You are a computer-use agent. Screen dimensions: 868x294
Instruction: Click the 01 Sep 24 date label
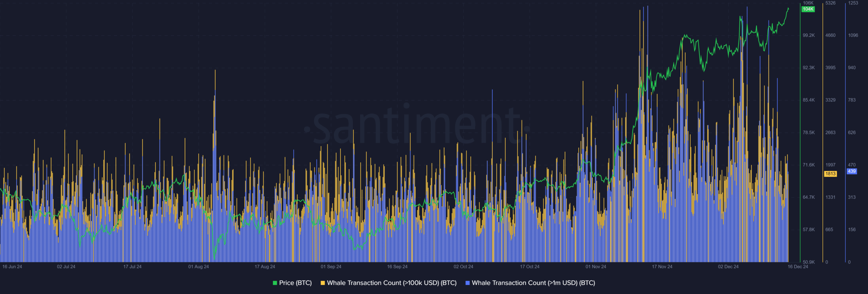click(x=331, y=267)
